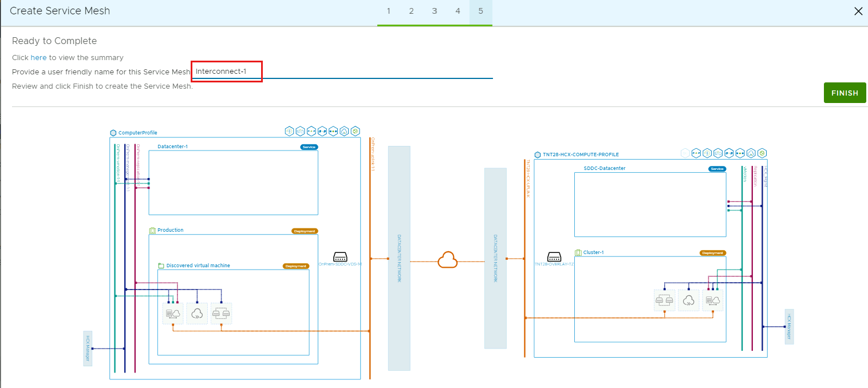The height and width of the screenshot is (388, 868).
Task: Click the left DATACENTER NETWORK block
Action: tap(399, 258)
